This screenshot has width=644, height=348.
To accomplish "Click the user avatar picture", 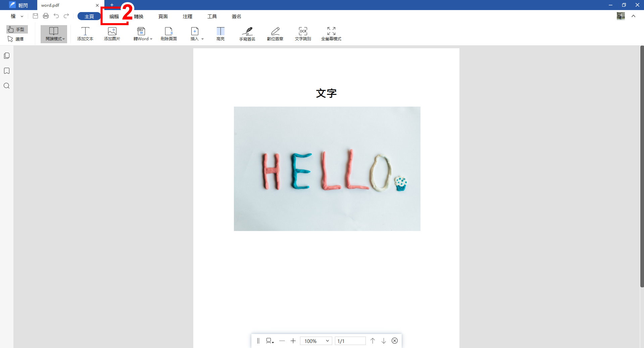I will (x=621, y=16).
